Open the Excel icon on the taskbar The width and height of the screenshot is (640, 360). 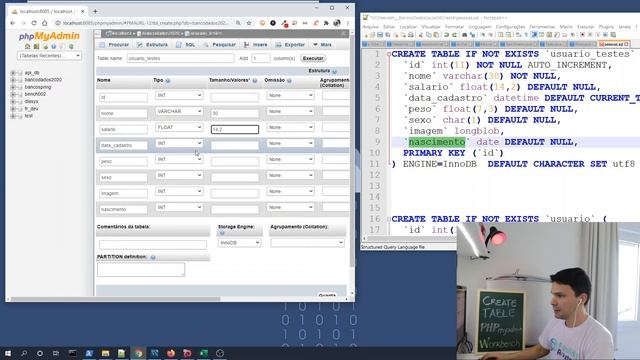coord(204,353)
